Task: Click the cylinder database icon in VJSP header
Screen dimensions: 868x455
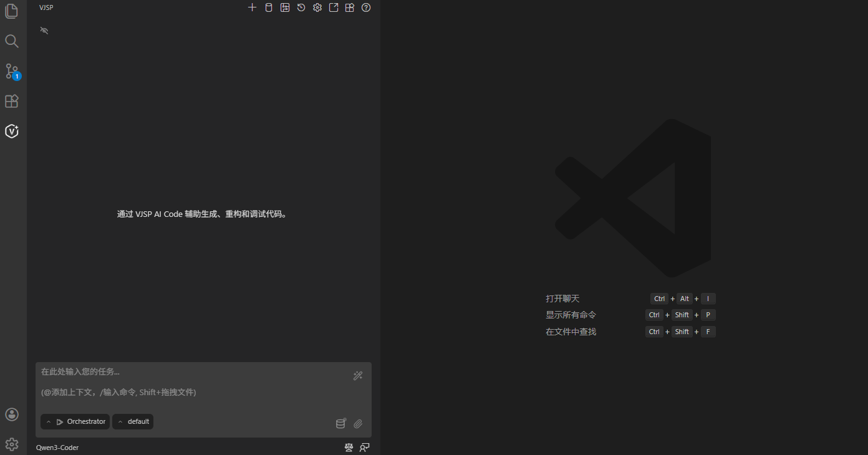Action: pyautogui.click(x=269, y=7)
